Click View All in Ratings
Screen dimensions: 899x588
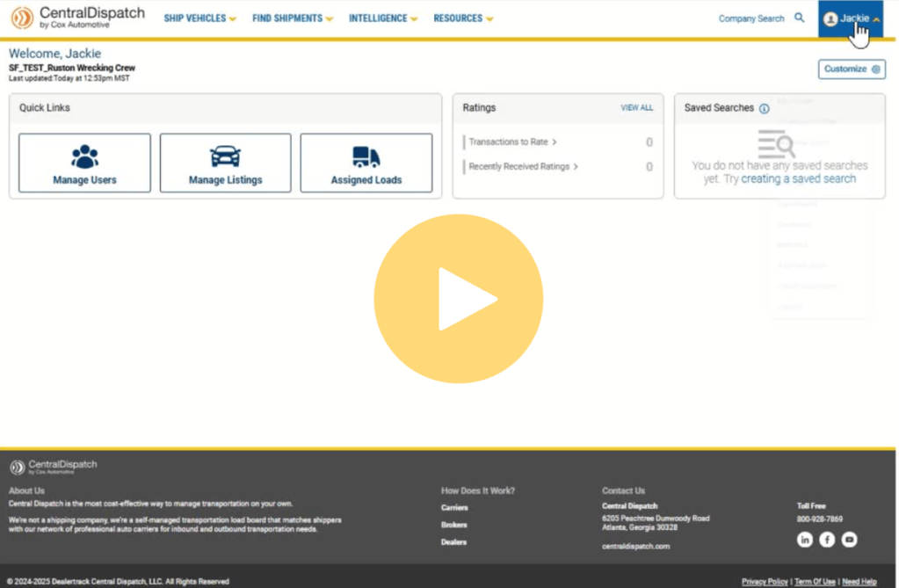pyautogui.click(x=636, y=108)
